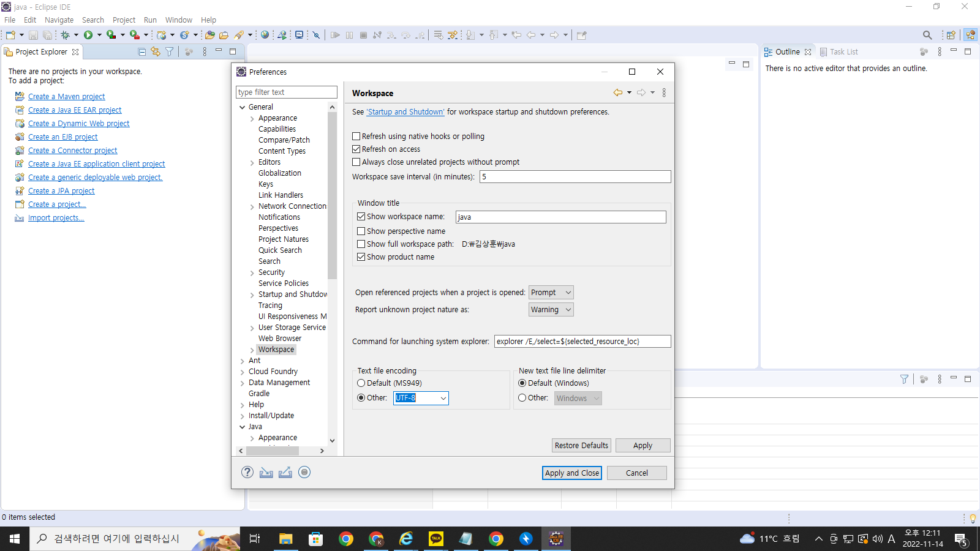Expand the Cloud Foundry tree node

click(x=243, y=372)
